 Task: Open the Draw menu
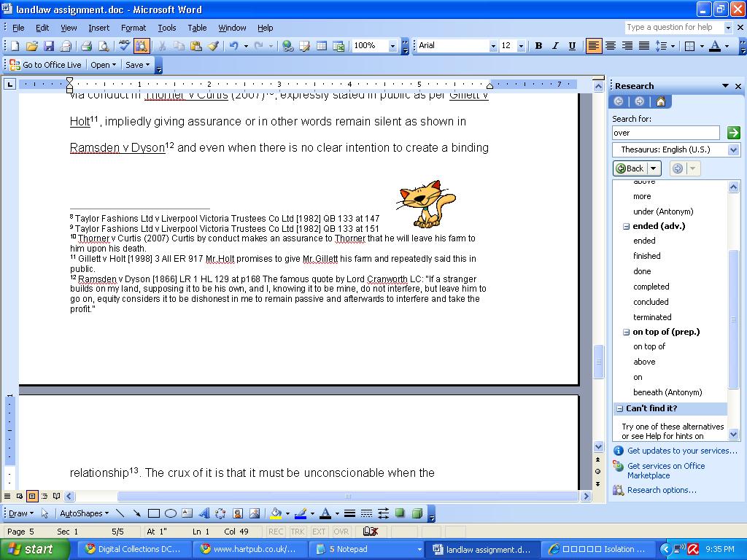point(21,513)
